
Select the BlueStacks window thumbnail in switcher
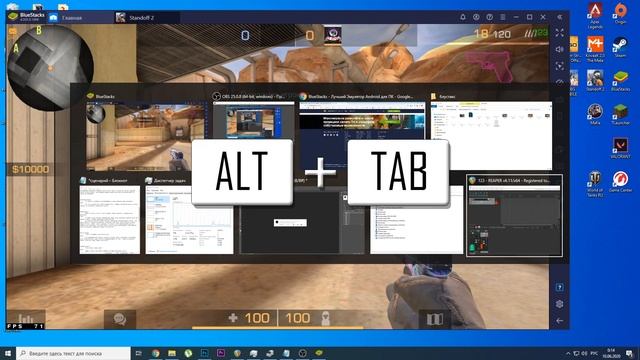(145, 136)
